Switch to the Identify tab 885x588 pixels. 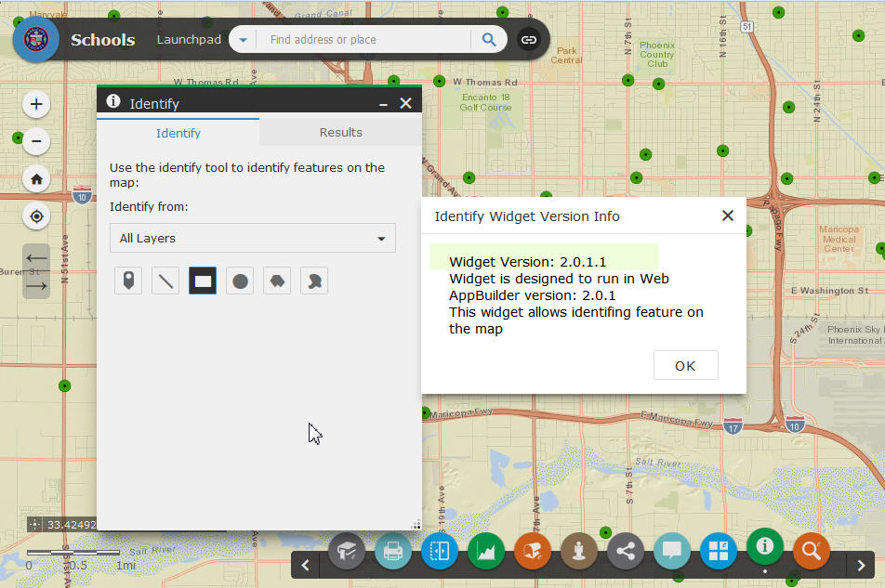pos(178,133)
